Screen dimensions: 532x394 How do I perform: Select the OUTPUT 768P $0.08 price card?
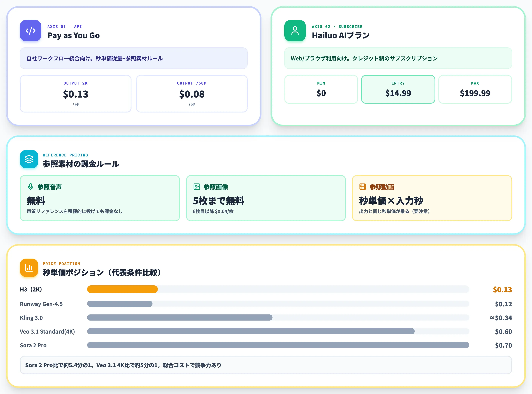(192, 94)
